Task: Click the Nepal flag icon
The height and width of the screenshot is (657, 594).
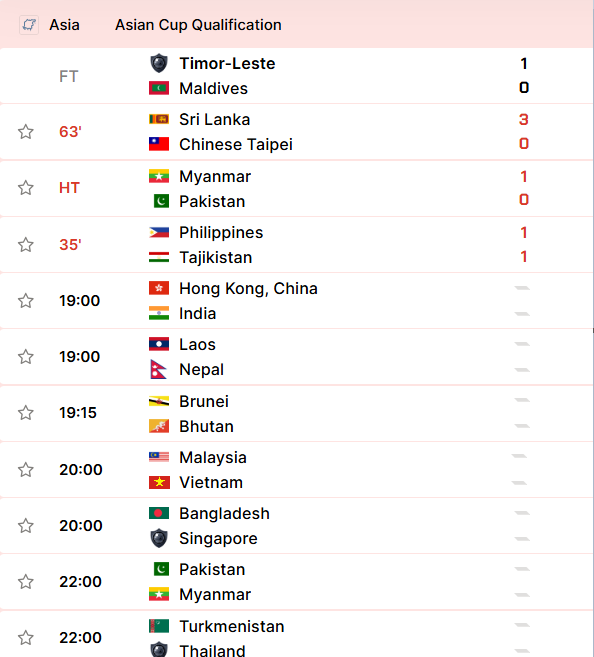Action: pyautogui.click(x=159, y=370)
